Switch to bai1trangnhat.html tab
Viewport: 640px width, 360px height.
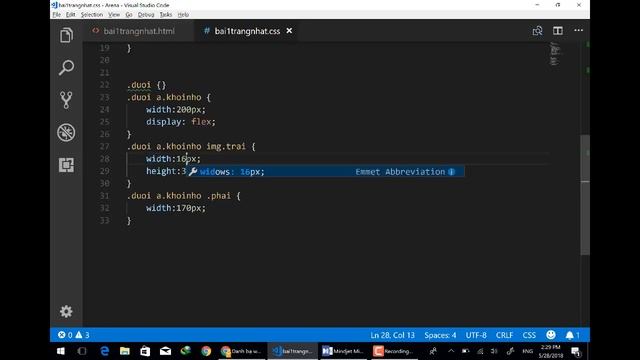(139, 31)
